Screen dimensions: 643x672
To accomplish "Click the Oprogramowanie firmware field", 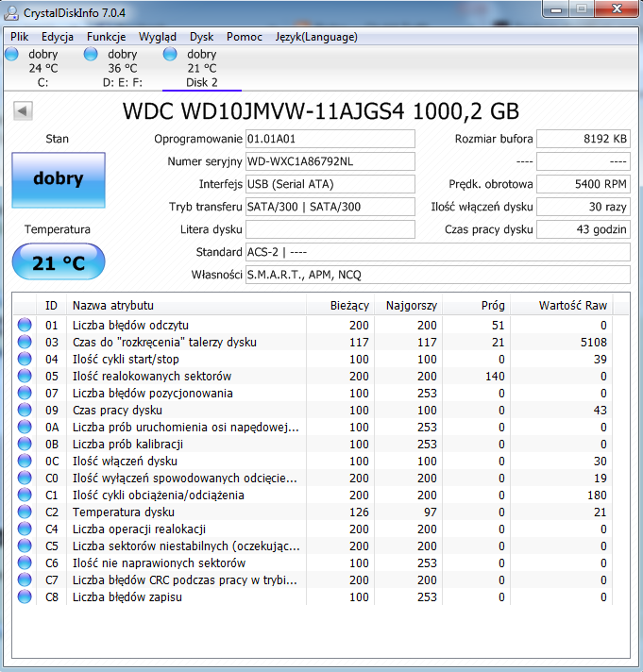I will coord(330,139).
